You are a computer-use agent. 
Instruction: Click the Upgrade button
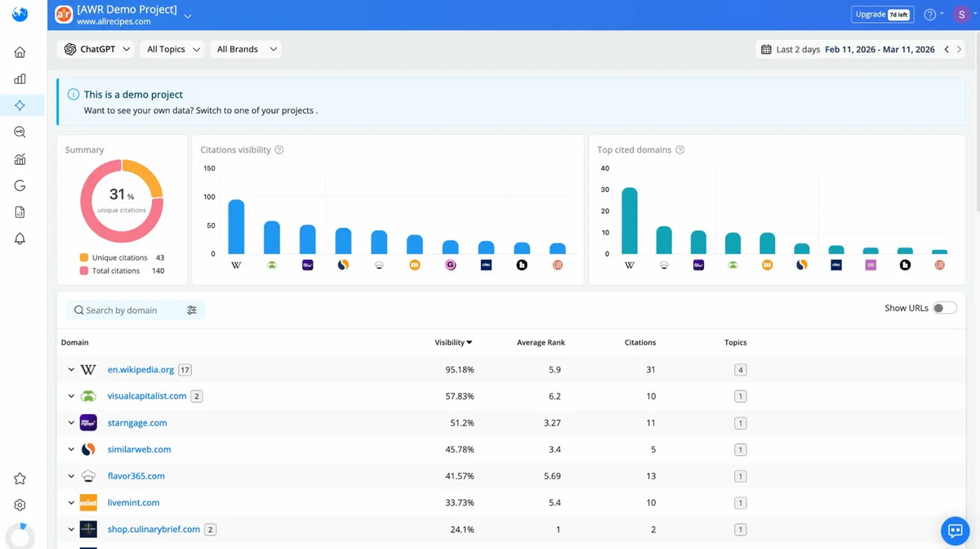[x=882, y=15]
